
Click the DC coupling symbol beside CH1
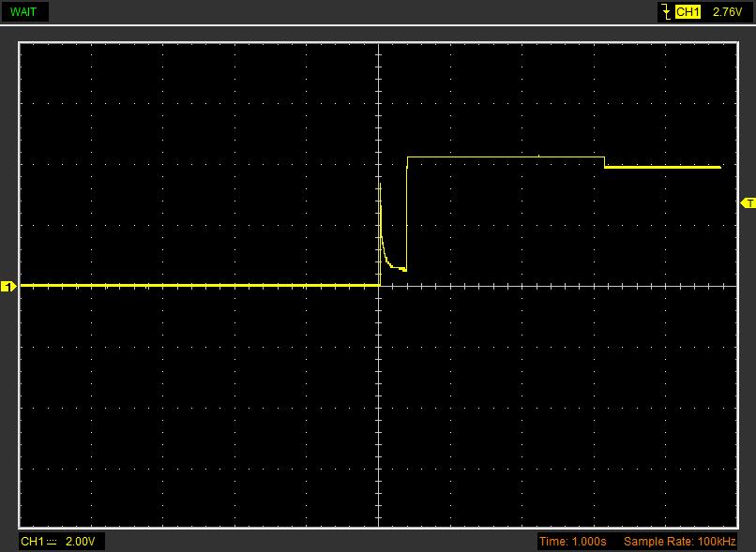pos(52,542)
